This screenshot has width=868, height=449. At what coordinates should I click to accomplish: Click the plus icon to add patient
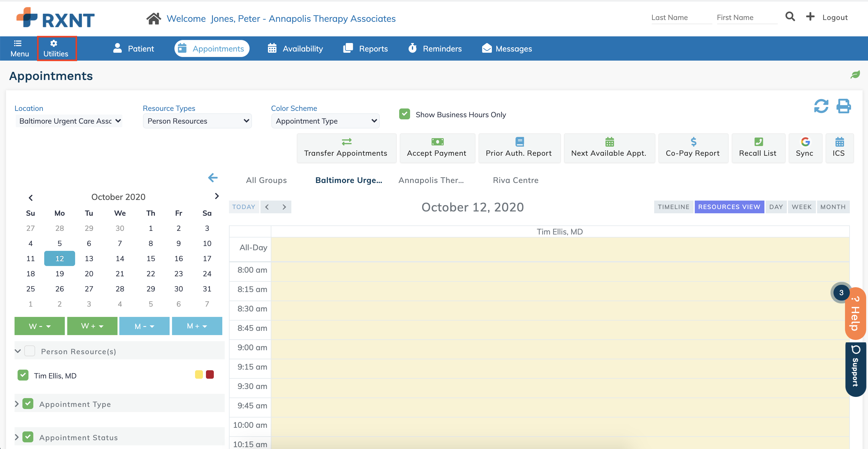click(x=810, y=17)
